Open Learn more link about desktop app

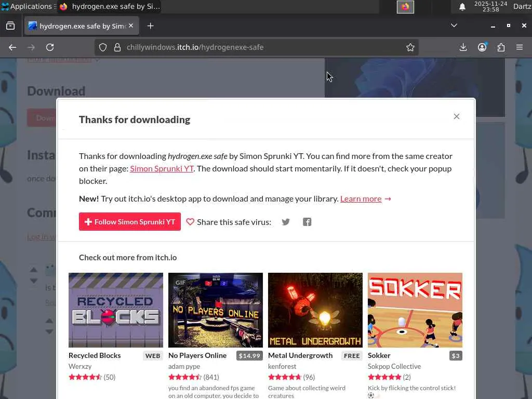pyautogui.click(x=361, y=199)
